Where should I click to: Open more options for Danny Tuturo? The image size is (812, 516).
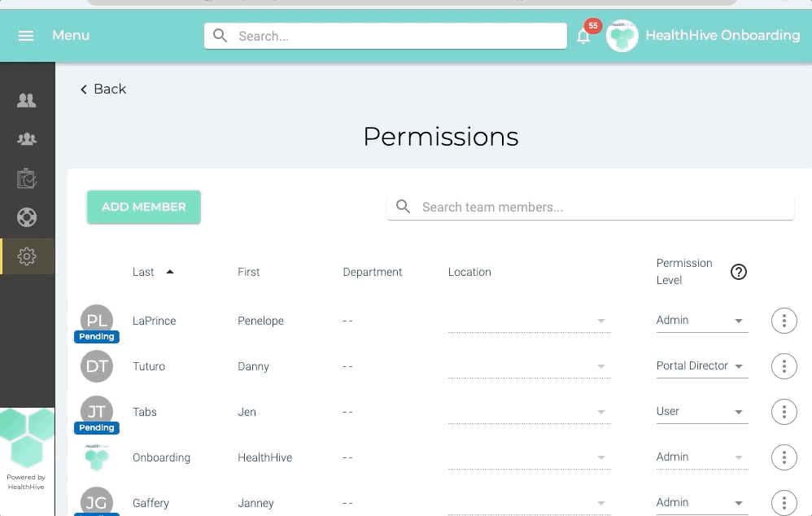[784, 366]
